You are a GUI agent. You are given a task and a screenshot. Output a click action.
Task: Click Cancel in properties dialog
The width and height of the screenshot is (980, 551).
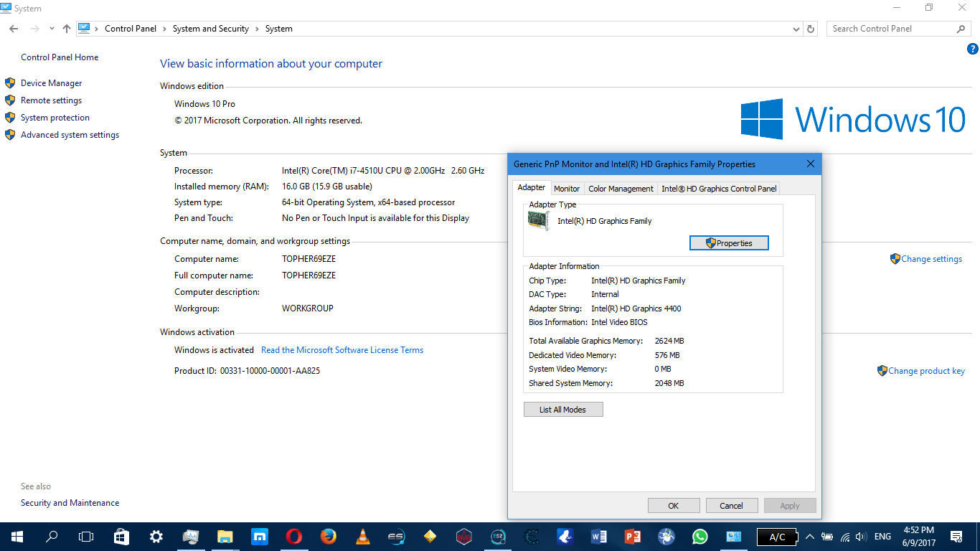[732, 506]
